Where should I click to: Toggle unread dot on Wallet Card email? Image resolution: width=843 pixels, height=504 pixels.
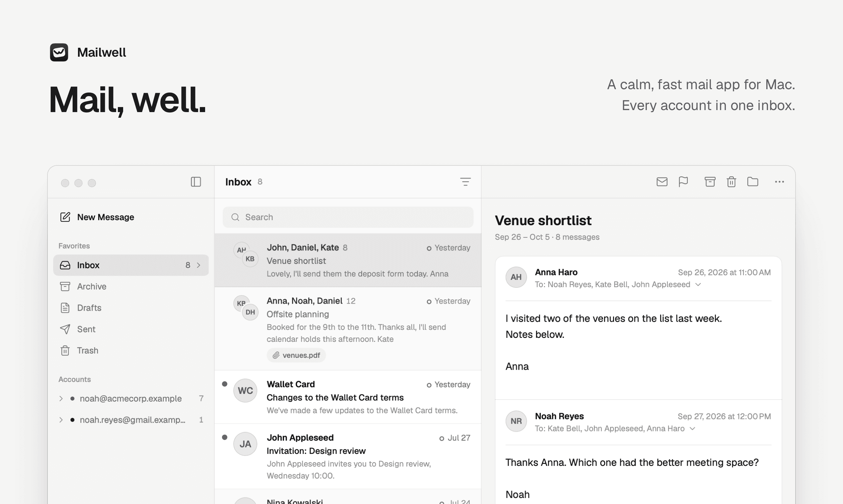click(225, 384)
